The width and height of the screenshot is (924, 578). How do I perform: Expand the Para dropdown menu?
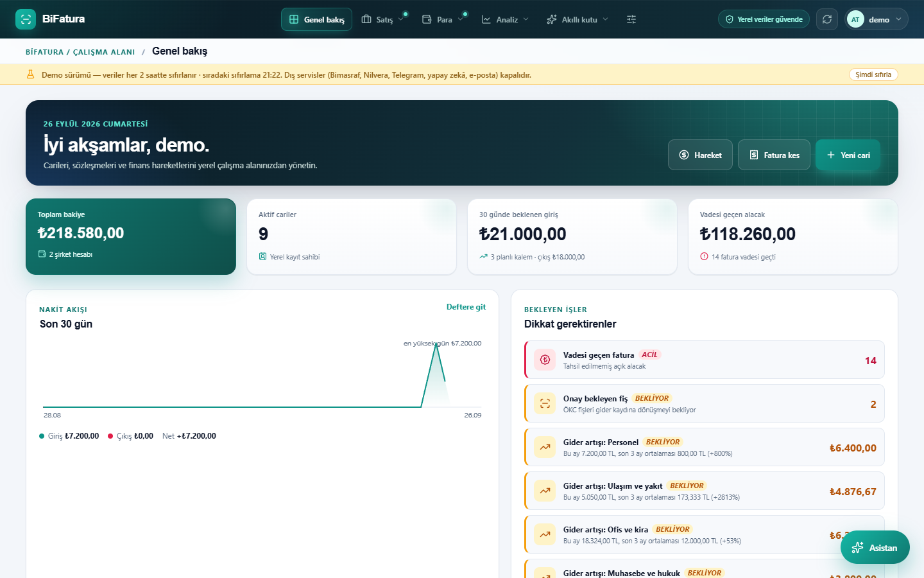click(443, 19)
